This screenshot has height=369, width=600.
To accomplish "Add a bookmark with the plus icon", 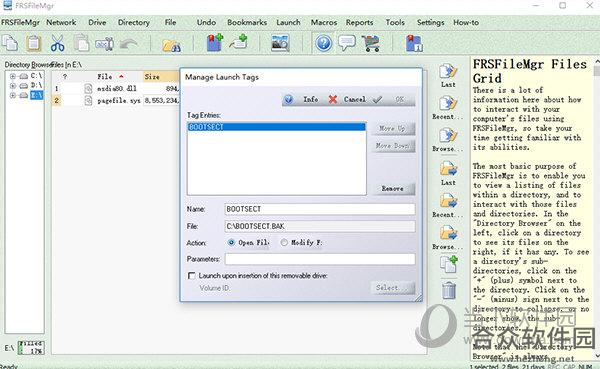I will tap(215, 42).
